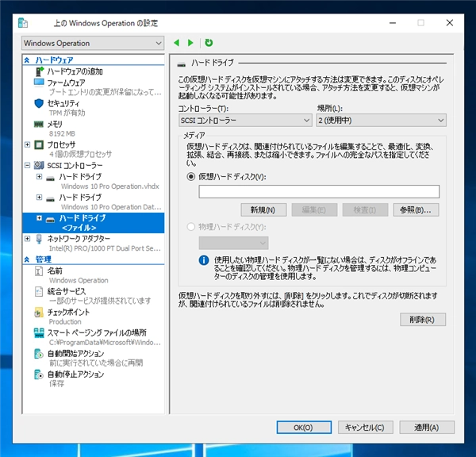Go to the previous settings page with the back arrow

(176, 43)
